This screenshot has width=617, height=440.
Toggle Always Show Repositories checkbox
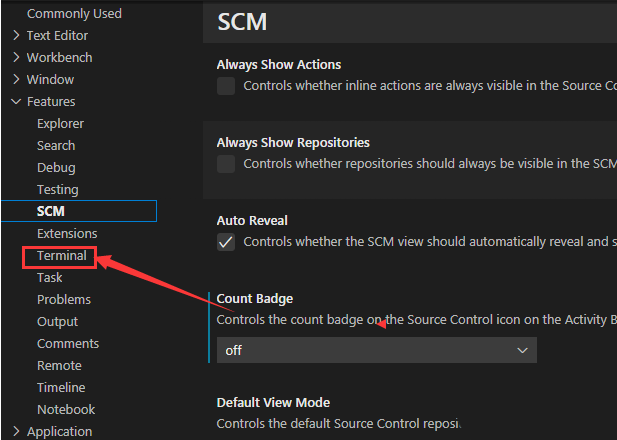click(x=226, y=164)
